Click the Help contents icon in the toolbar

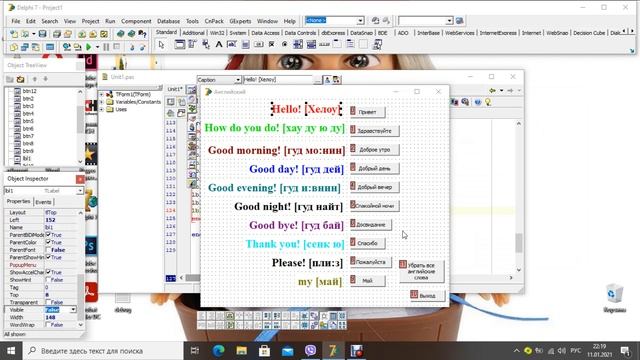click(142, 34)
